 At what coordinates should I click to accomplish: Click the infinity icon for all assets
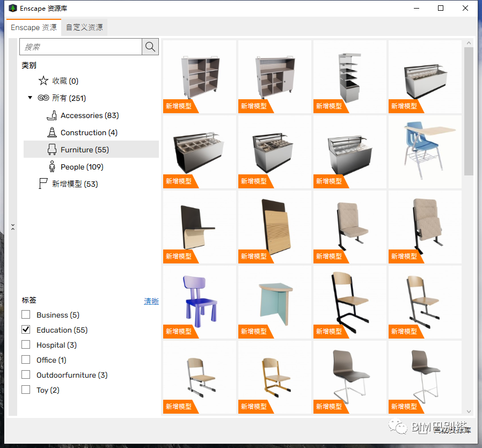click(x=43, y=98)
